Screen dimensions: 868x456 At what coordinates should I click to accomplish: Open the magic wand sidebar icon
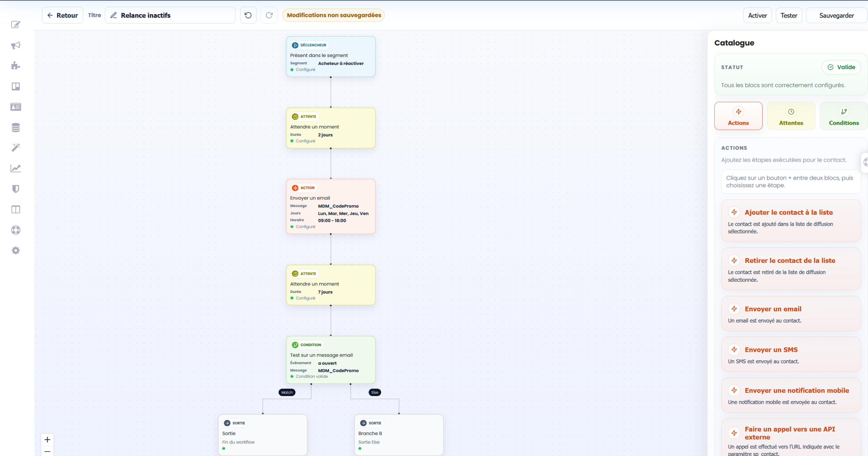(x=16, y=148)
